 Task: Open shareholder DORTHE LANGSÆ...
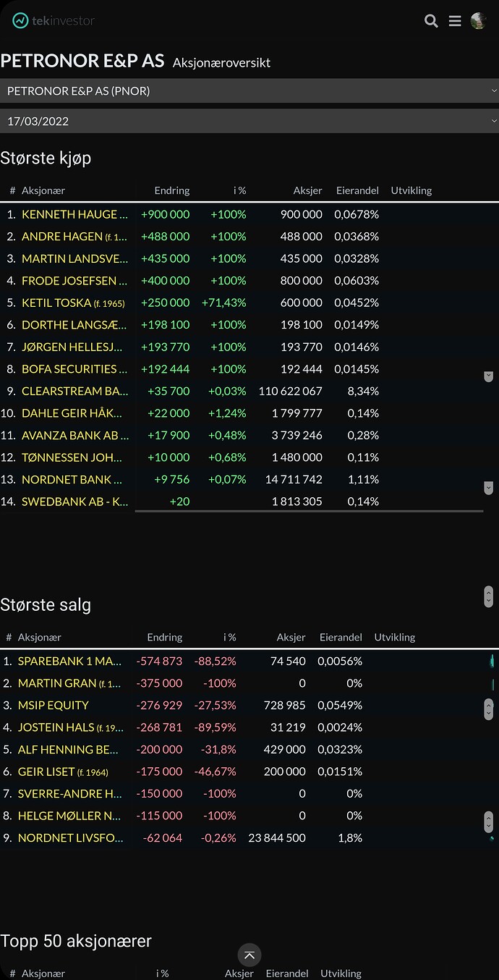pos(74,325)
